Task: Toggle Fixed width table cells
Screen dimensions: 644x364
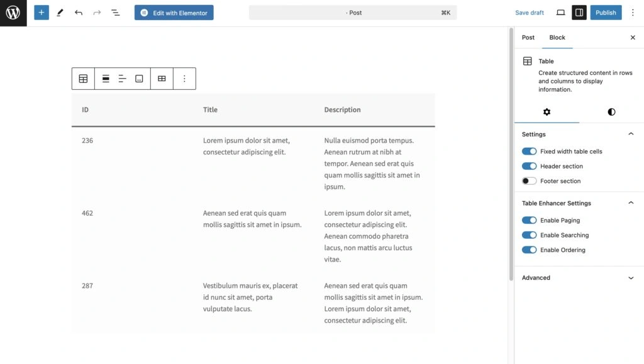Action: pyautogui.click(x=529, y=152)
